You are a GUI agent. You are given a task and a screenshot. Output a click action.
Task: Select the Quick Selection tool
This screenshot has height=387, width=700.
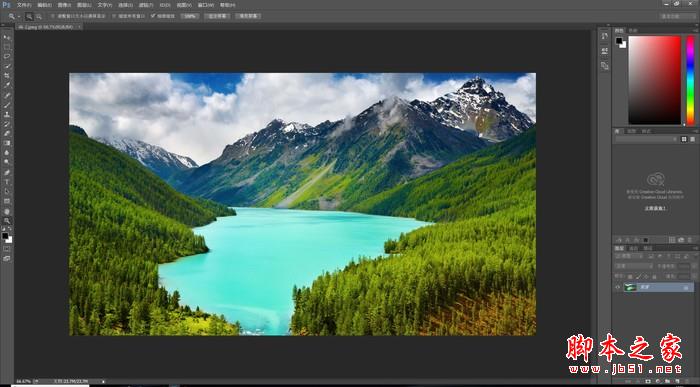click(7, 66)
